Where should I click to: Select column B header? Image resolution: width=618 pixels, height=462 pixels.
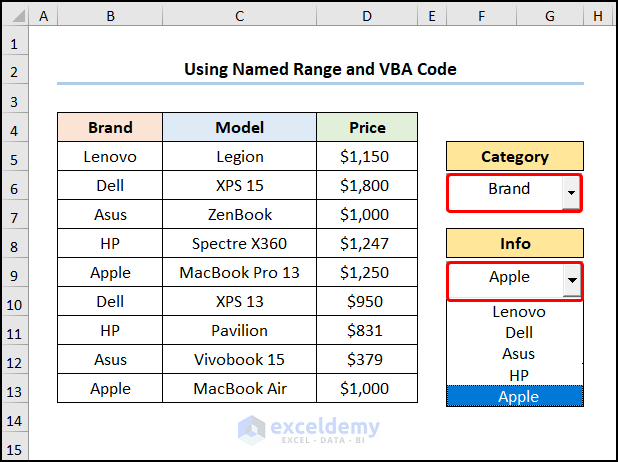click(x=110, y=16)
